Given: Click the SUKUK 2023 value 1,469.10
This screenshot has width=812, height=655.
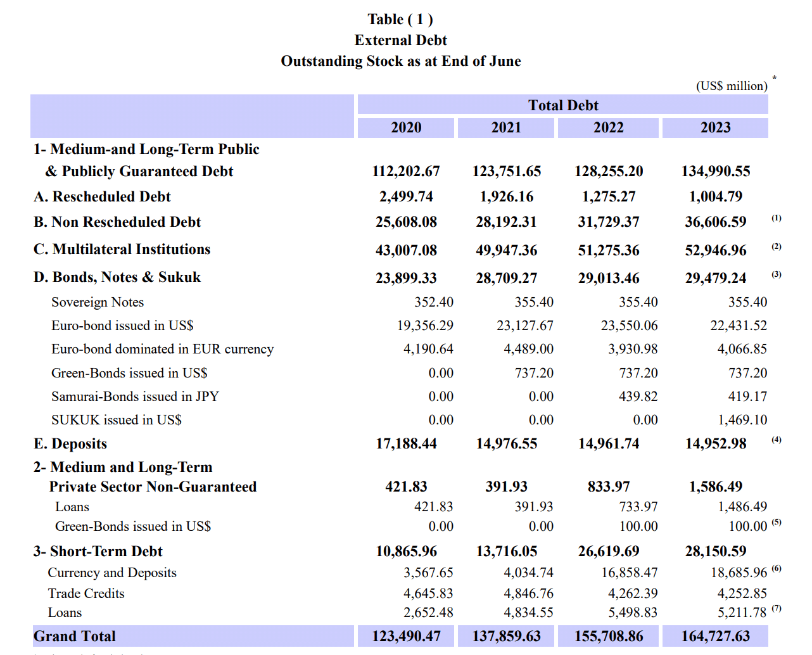Looking at the screenshot, I should tap(742, 420).
